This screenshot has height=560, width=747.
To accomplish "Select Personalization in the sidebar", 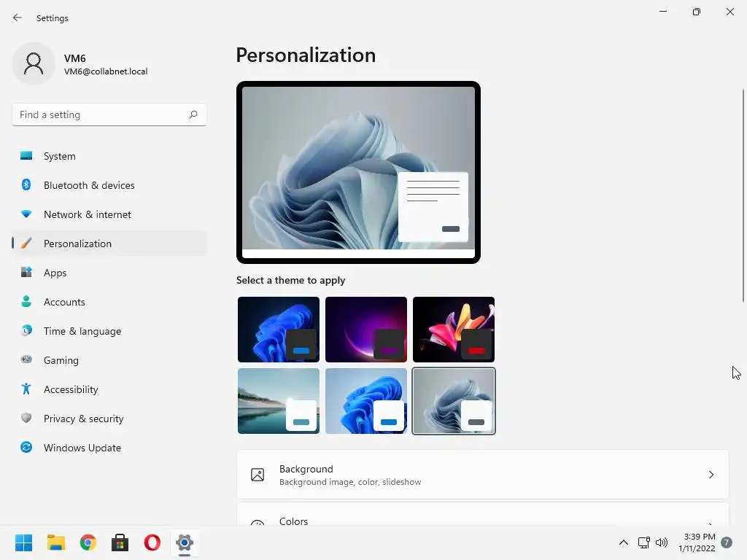I will click(x=109, y=244).
